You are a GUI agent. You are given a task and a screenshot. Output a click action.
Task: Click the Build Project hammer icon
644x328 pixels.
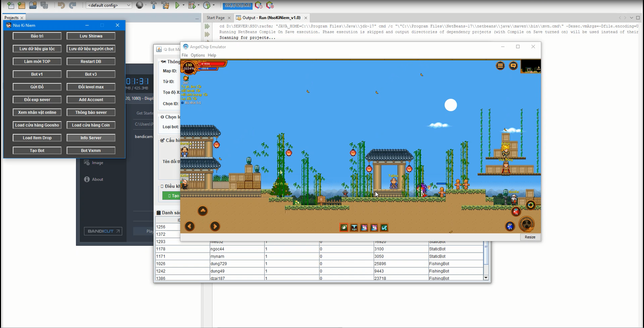pos(154,5)
